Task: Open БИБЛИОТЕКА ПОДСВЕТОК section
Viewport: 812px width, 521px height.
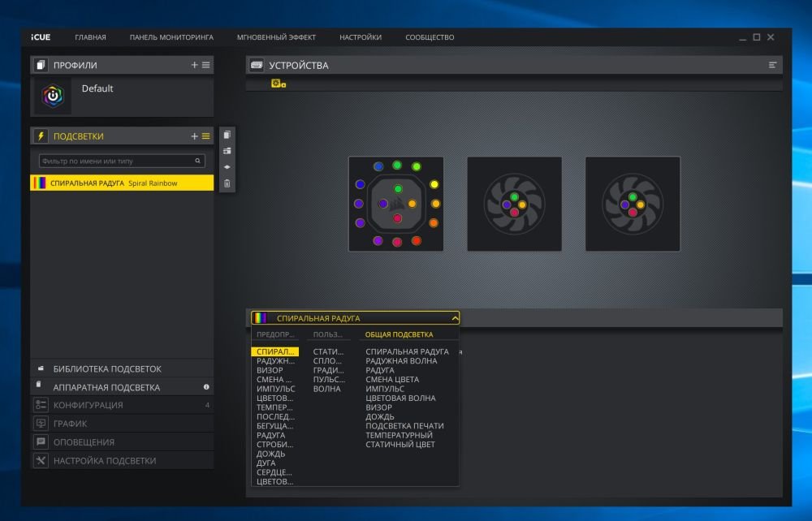Action: (x=122, y=369)
